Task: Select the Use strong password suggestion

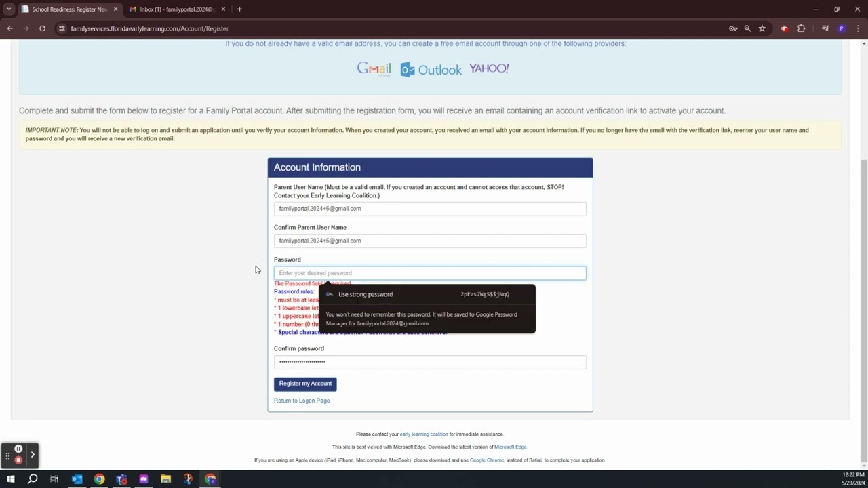Action: click(x=366, y=294)
